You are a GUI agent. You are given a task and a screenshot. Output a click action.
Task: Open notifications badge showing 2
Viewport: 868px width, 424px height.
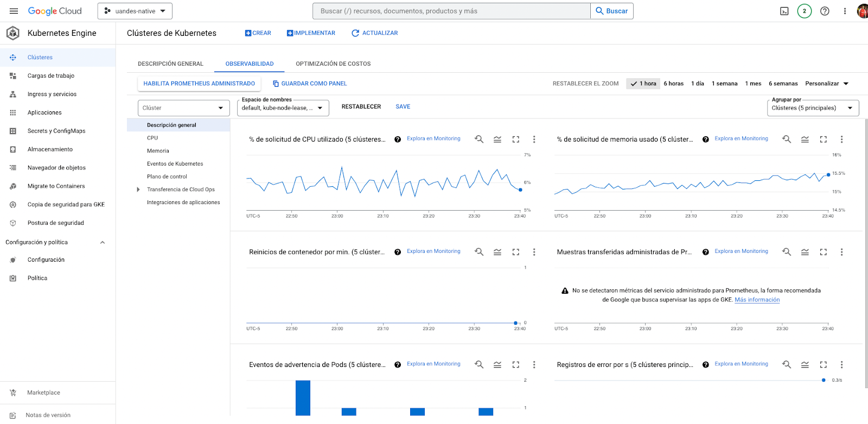click(805, 11)
